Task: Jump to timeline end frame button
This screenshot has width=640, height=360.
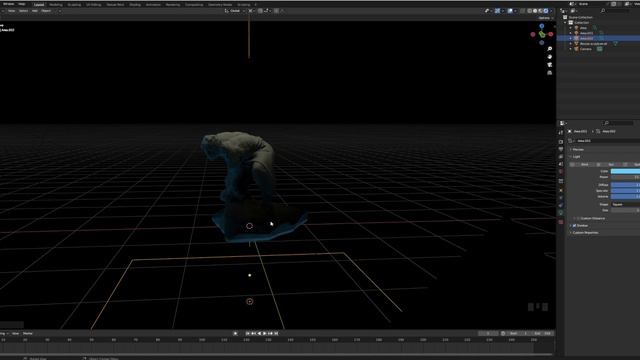Action: pos(276,333)
